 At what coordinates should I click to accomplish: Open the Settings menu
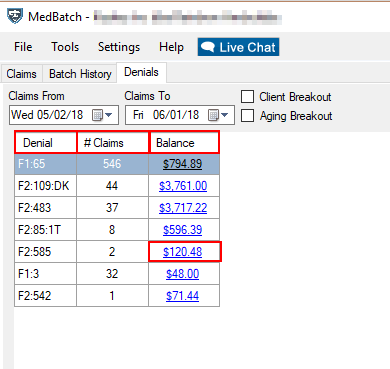click(119, 47)
